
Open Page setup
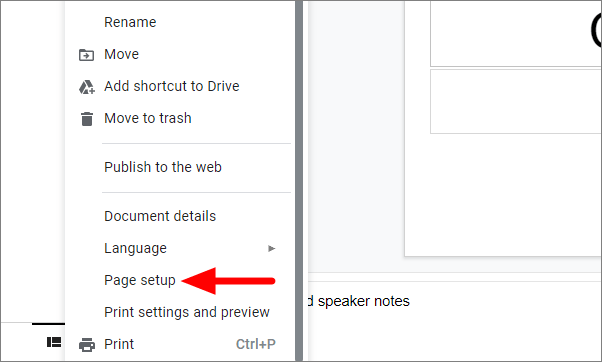click(x=140, y=280)
